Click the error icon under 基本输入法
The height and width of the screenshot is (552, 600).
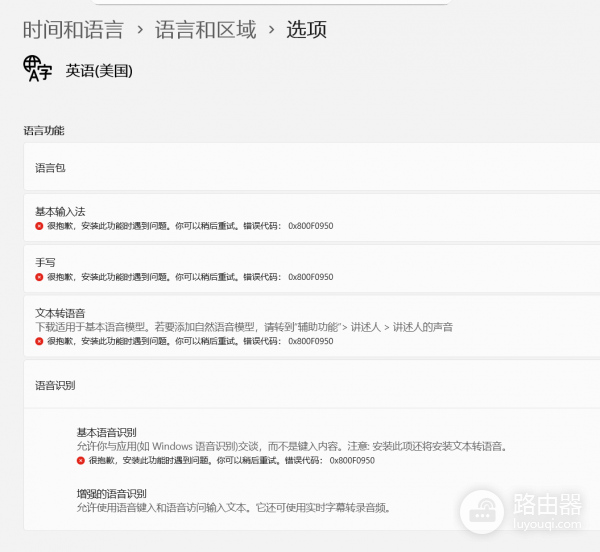39,226
